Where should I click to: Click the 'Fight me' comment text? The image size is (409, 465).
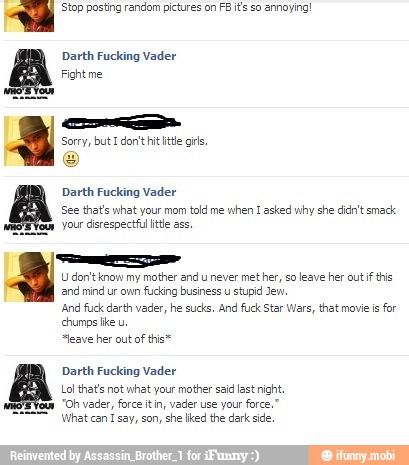[x=82, y=74]
